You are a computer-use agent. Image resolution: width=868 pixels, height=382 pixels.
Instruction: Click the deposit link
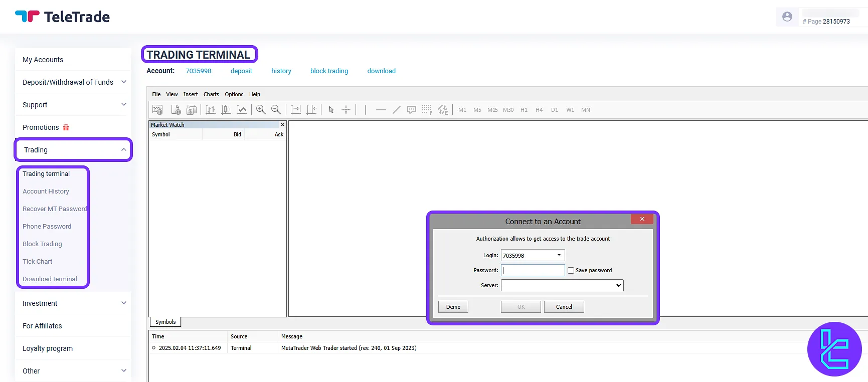point(241,71)
